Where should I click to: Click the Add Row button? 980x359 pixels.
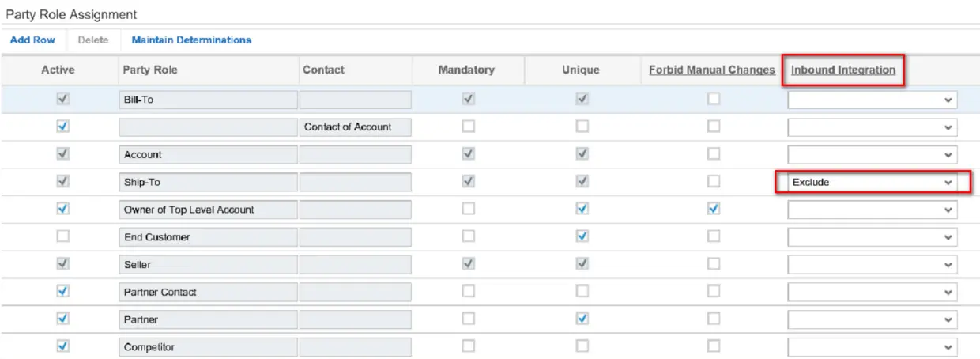27,40
